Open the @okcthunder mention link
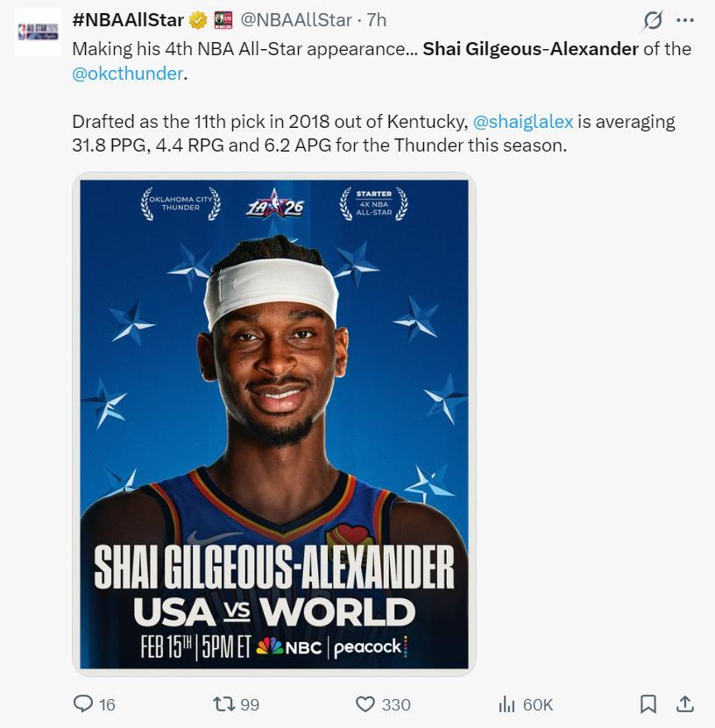Image resolution: width=715 pixels, height=728 pixels. pyautogui.click(x=128, y=74)
